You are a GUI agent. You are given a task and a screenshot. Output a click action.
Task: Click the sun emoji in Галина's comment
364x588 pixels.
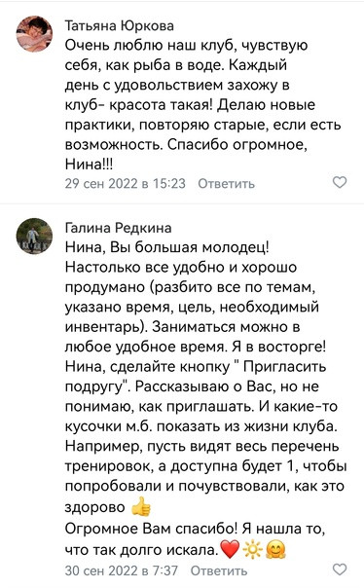click(x=252, y=550)
